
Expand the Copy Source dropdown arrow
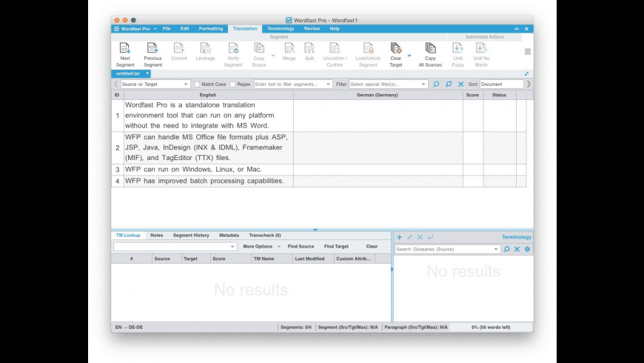[273, 55]
